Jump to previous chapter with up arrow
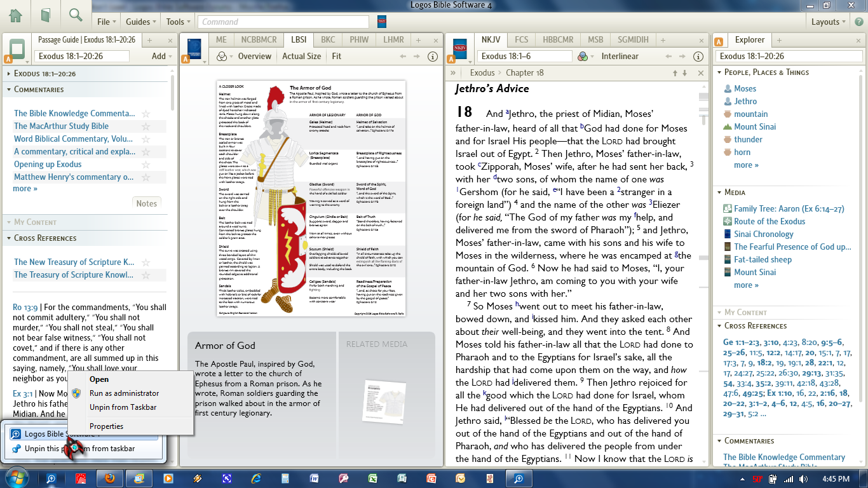Viewport: 868px width, 488px height. [675, 73]
